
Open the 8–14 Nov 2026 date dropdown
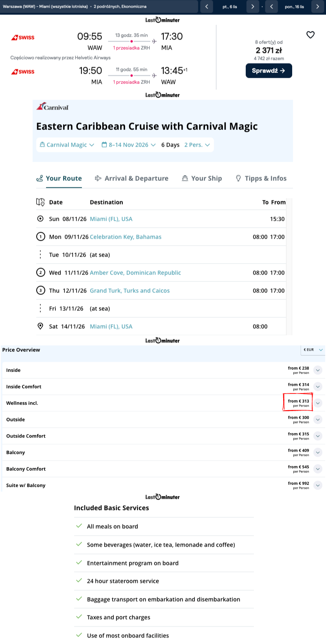pyautogui.click(x=128, y=145)
